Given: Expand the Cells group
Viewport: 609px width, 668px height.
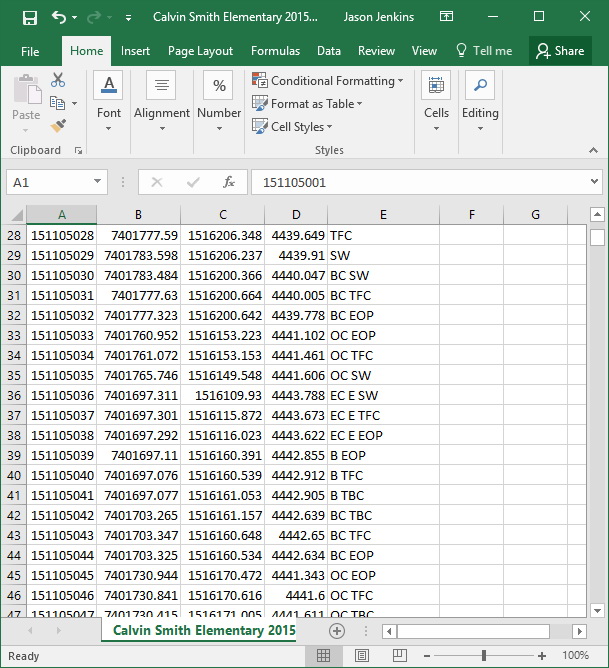Looking at the screenshot, I should 436,128.
